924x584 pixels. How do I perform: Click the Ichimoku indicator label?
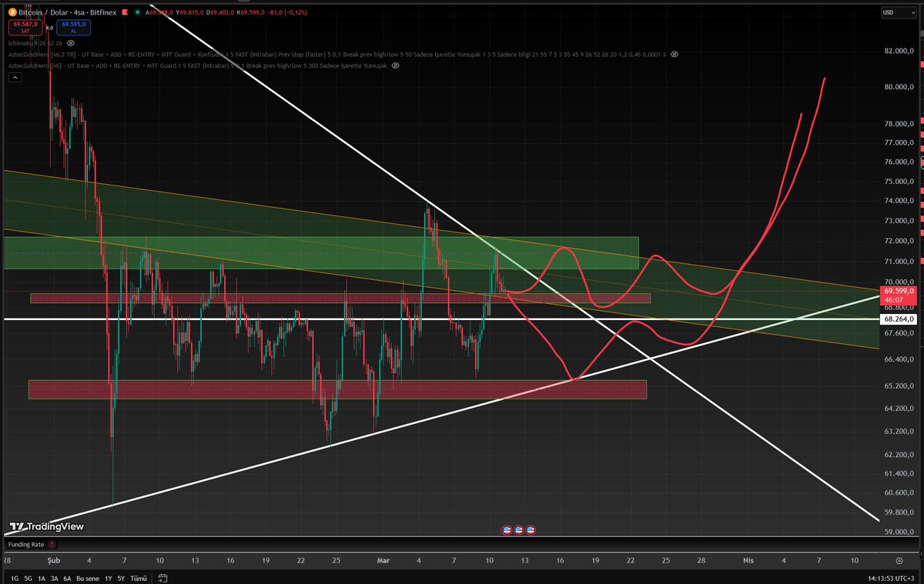(36, 44)
